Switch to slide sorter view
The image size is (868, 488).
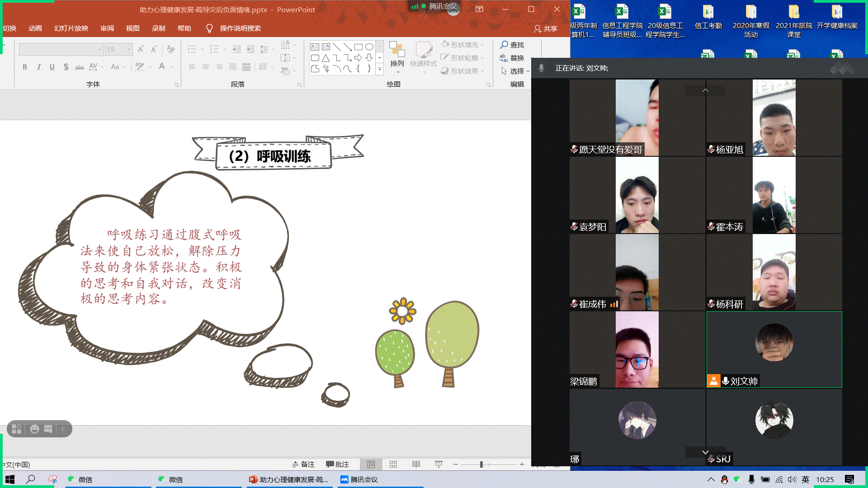(393, 465)
